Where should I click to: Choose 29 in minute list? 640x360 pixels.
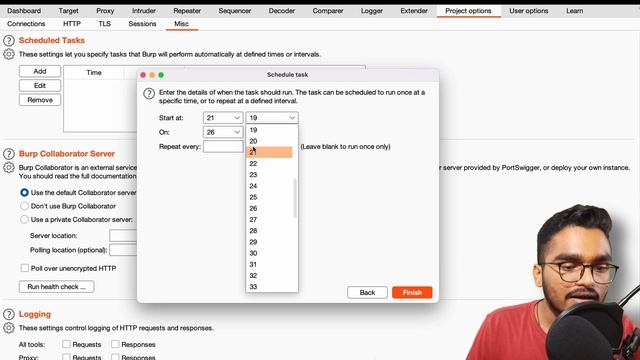pyautogui.click(x=269, y=242)
